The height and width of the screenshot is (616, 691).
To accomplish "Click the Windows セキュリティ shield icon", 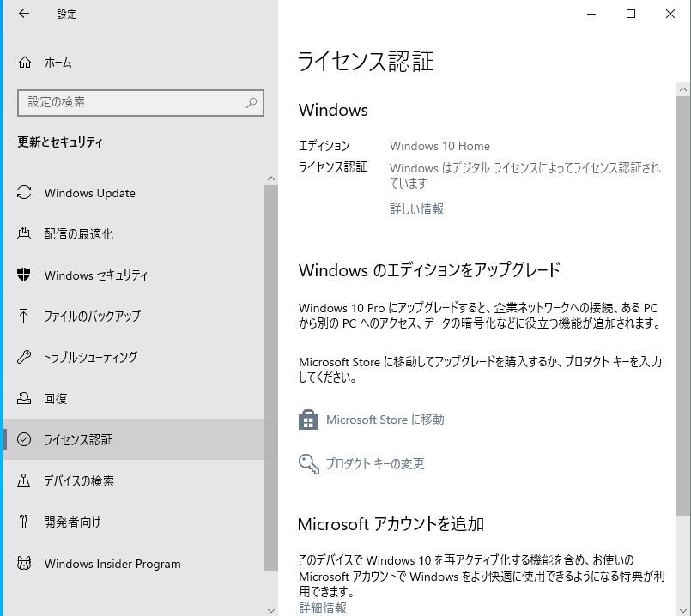I will click(x=24, y=275).
